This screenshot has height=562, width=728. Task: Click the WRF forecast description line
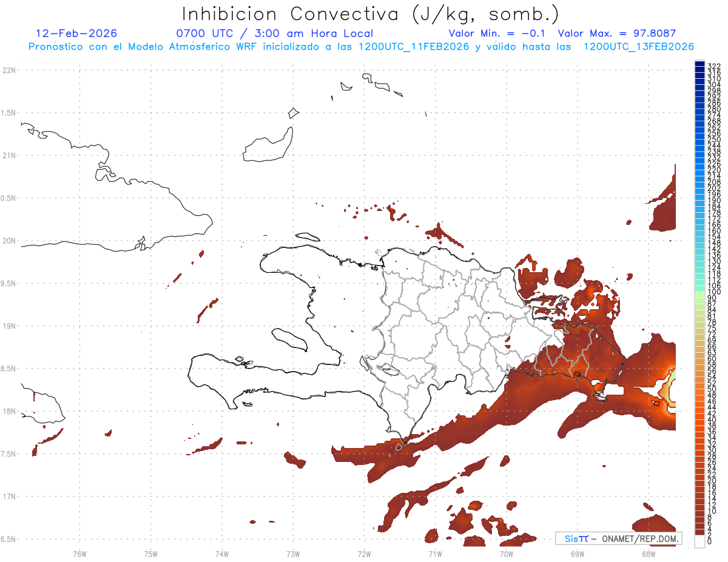(x=361, y=47)
